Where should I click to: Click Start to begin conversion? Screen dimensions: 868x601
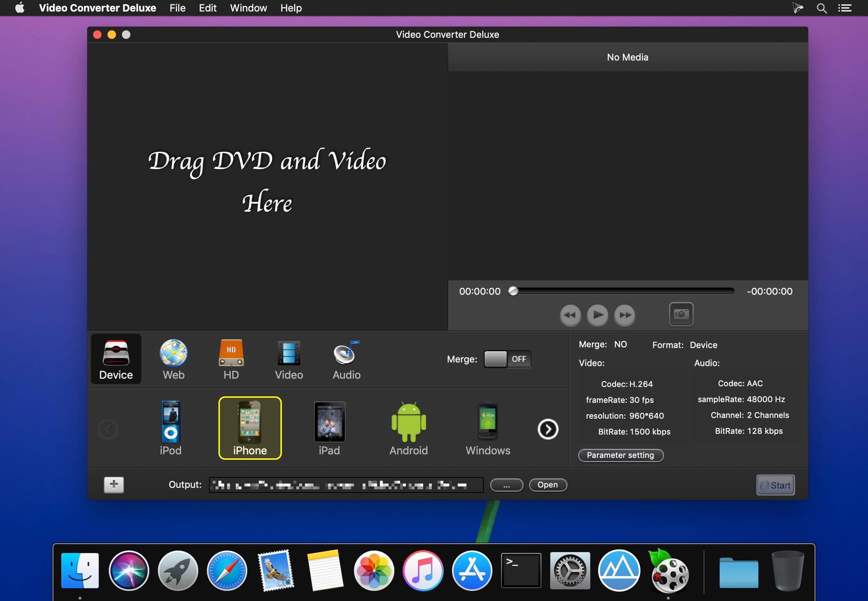[776, 484]
